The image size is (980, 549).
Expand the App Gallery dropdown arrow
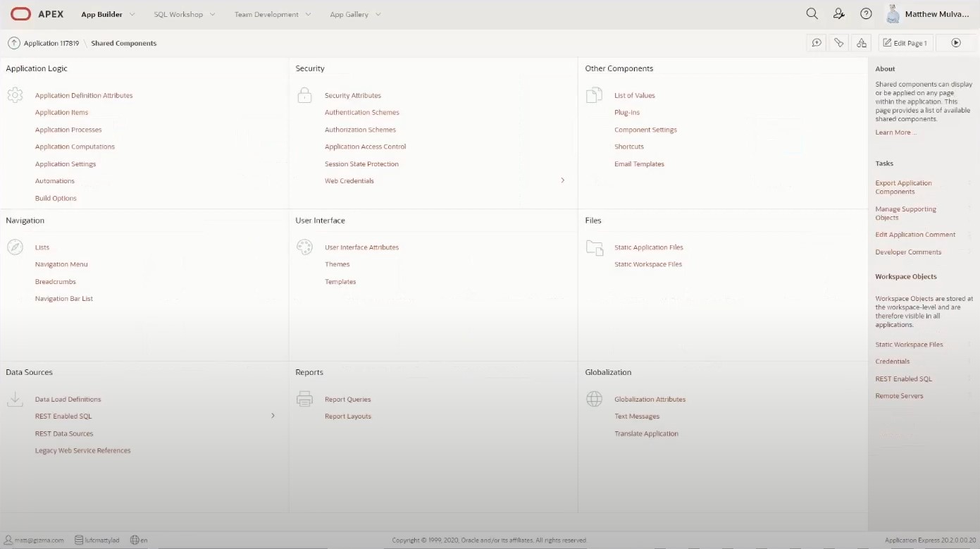tap(378, 14)
